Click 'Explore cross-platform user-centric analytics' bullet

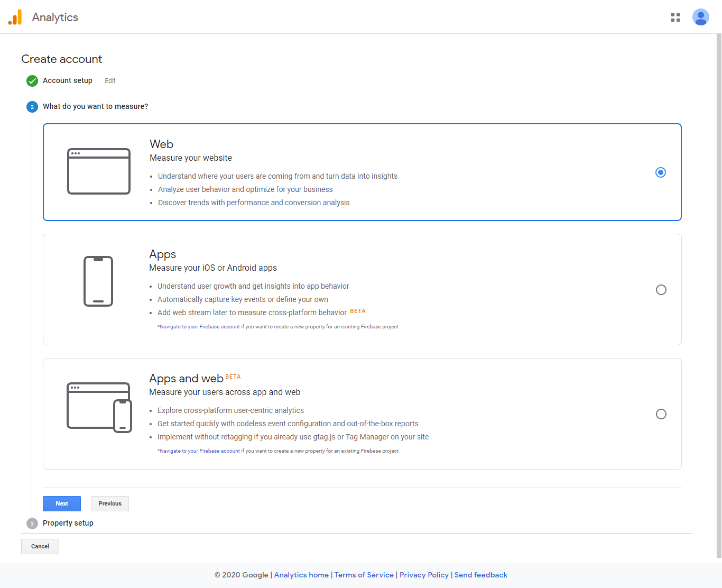point(230,410)
